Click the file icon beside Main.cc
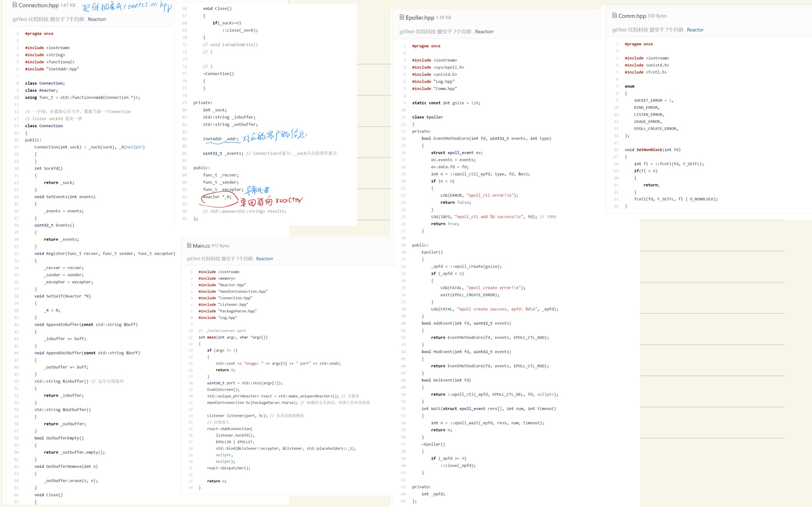Image resolution: width=812 pixels, height=507 pixels. click(x=189, y=245)
